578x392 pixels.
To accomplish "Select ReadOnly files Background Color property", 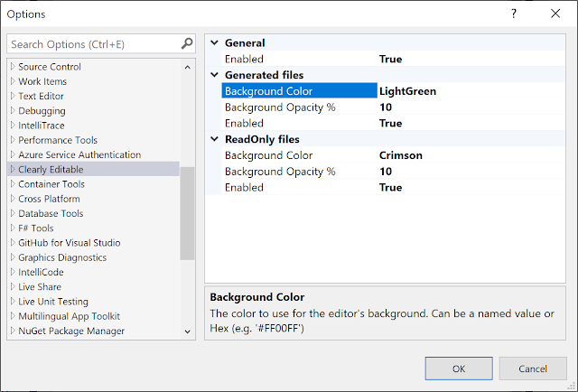I will [394, 155].
